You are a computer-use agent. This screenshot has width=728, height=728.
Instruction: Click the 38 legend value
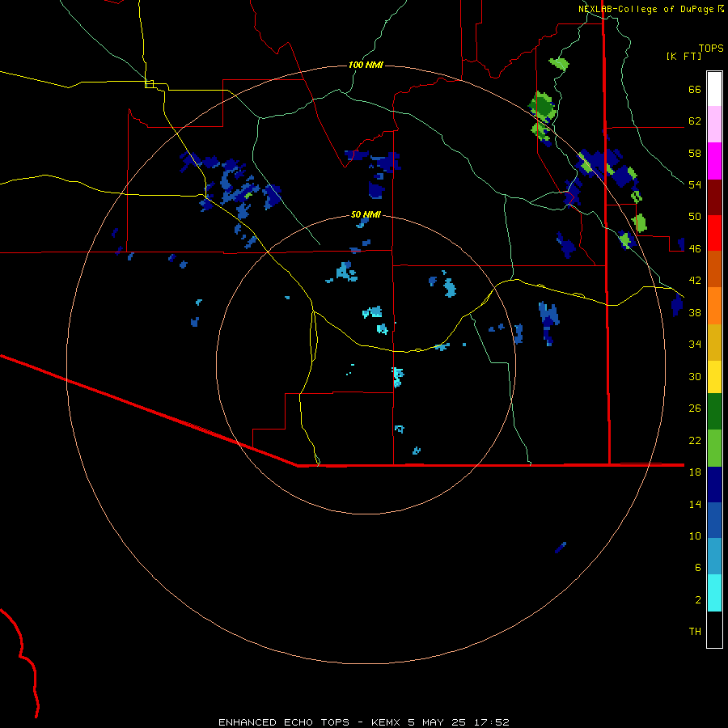[x=695, y=312]
